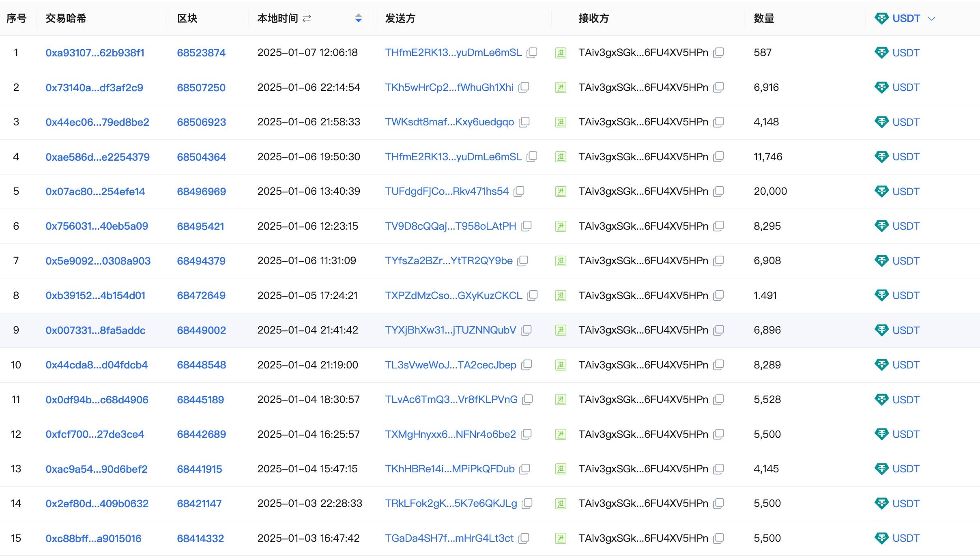Copy the sender address THfmE2RK13...yuDmLe6mSL
The width and height of the screenshot is (980, 560).
[532, 53]
